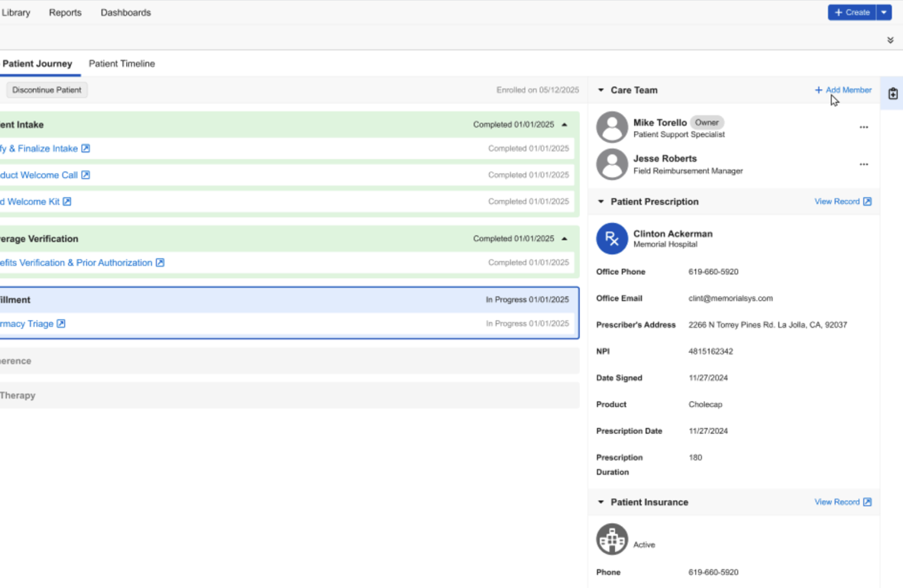Click the Discontinue Patient button
The image size is (903, 588).
pos(47,90)
